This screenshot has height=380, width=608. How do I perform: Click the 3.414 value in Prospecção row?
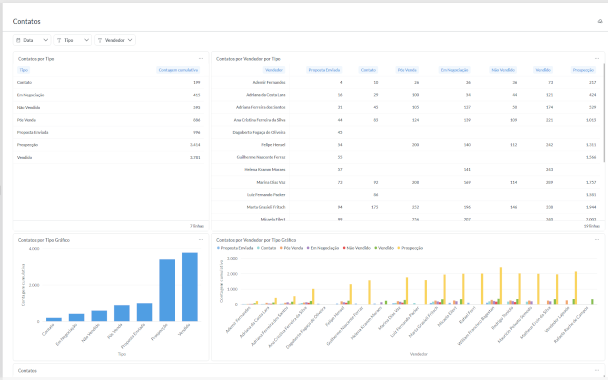point(196,145)
